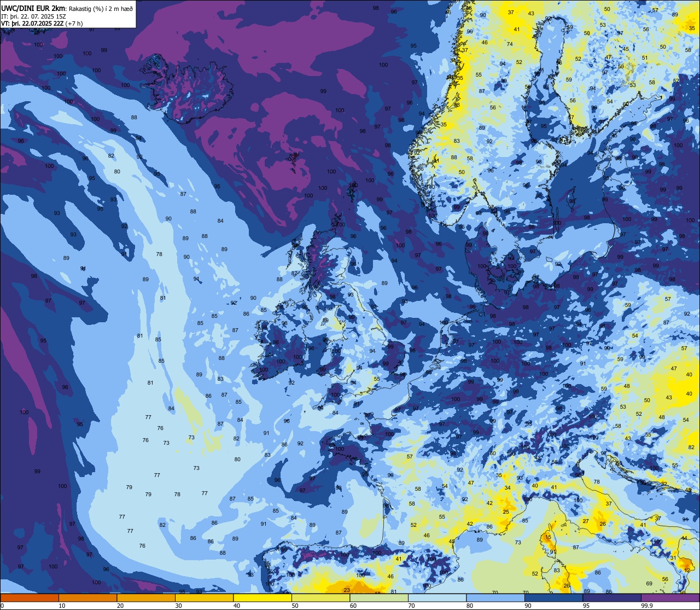This screenshot has height=610, width=700.
Task: Click the humidity value '31' on map
Action: pyautogui.click(x=674, y=558)
